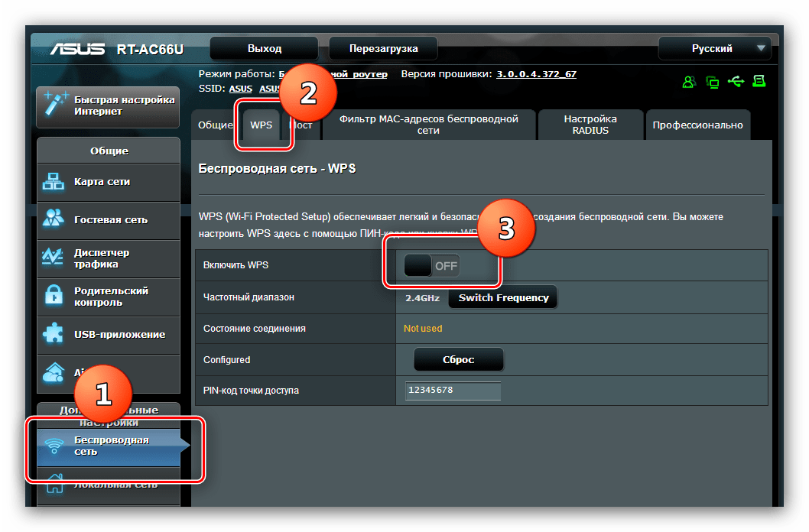
Task: Click the network clients status icon
Action: [x=713, y=82]
